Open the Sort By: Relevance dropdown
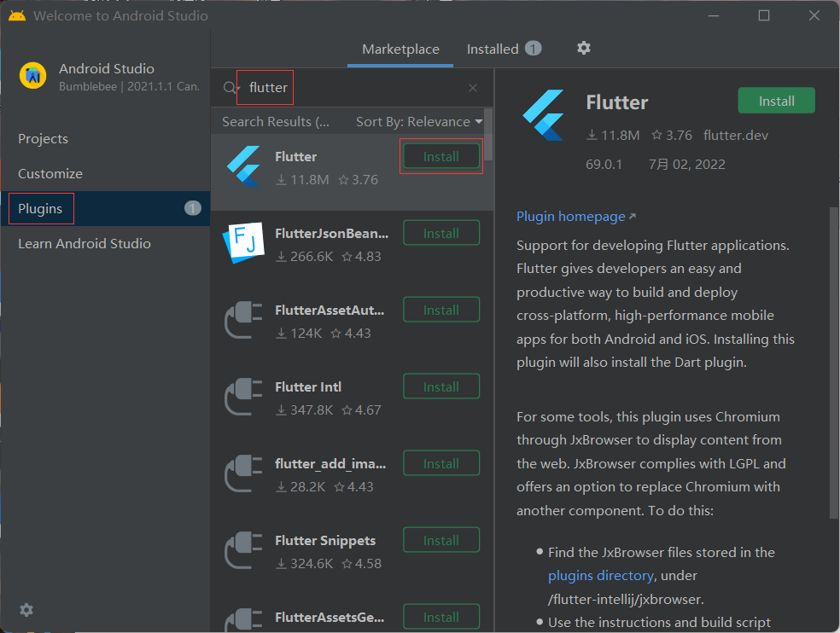This screenshot has height=633, width=840. [419, 121]
